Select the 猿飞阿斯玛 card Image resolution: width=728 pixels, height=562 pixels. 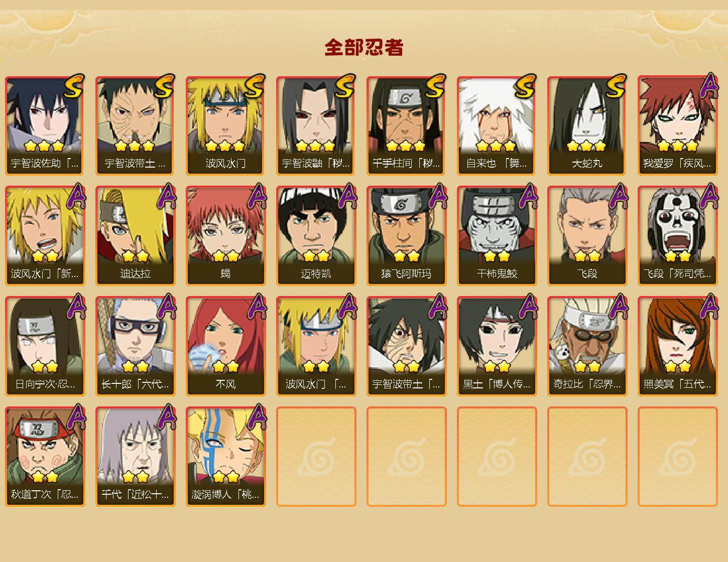point(406,236)
